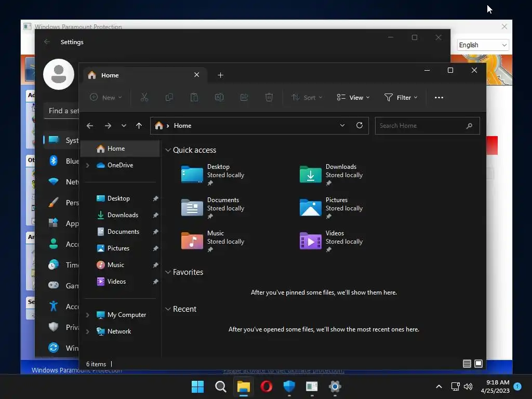Screen dimensions: 532x399
Task: Select Downloads in the navigation pane
Action: (x=120, y=215)
